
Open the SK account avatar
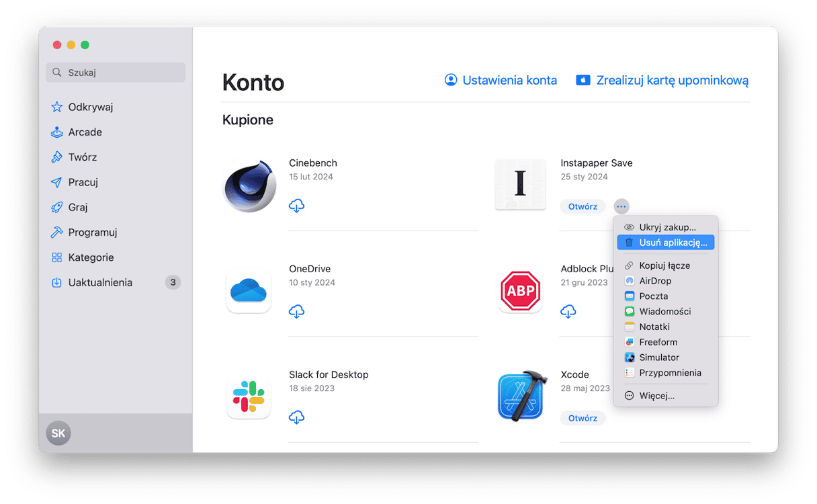[x=58, y=433]
